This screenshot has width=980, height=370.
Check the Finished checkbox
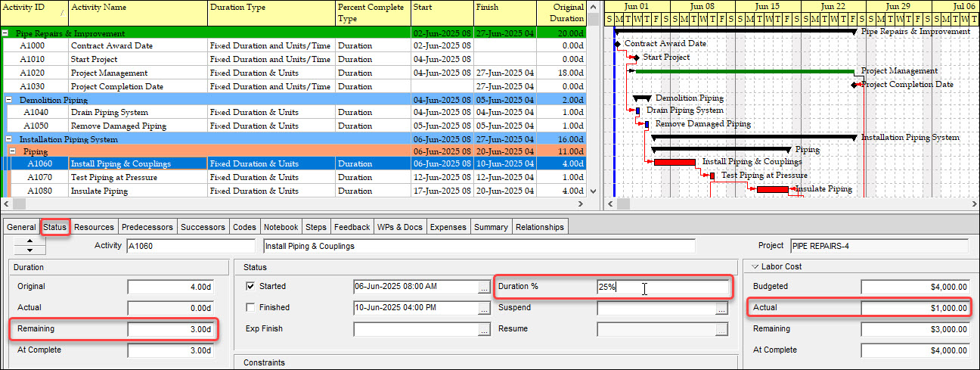click(250, 308)
